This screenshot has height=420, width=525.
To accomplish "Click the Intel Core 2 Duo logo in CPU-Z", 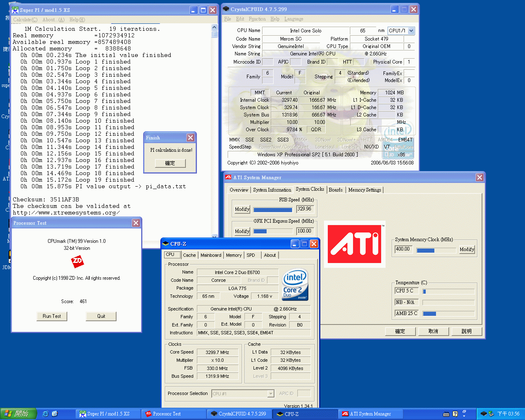I will pyautogui.click(x=295, y=285).
